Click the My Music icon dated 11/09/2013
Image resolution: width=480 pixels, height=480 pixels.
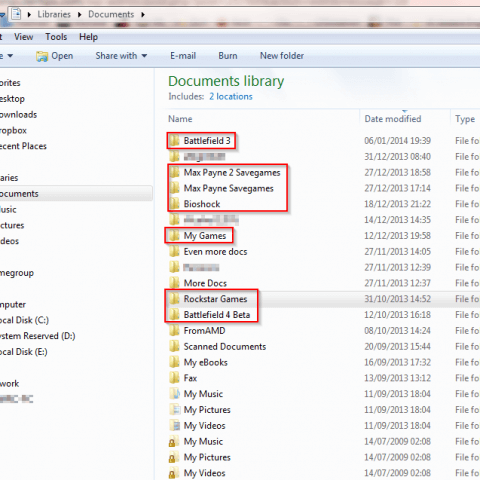click(x=174, y=394)
